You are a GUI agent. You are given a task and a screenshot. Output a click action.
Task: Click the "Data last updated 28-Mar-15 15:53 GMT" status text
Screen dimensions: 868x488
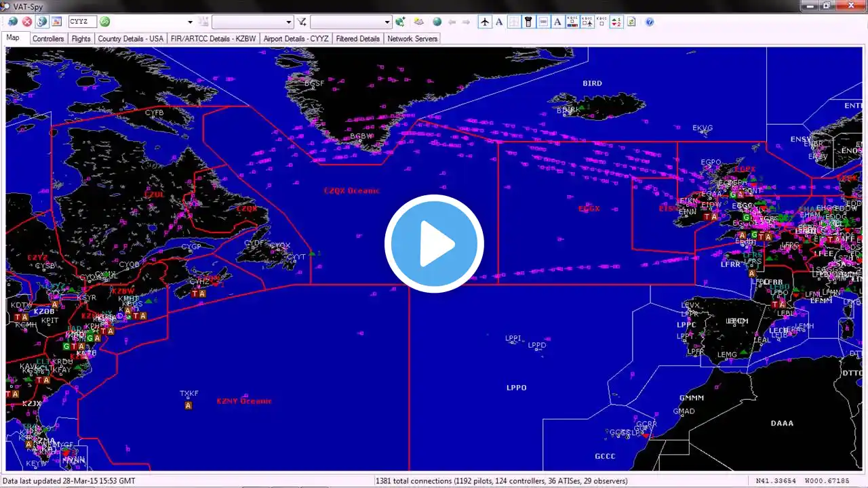pos(68,481)
